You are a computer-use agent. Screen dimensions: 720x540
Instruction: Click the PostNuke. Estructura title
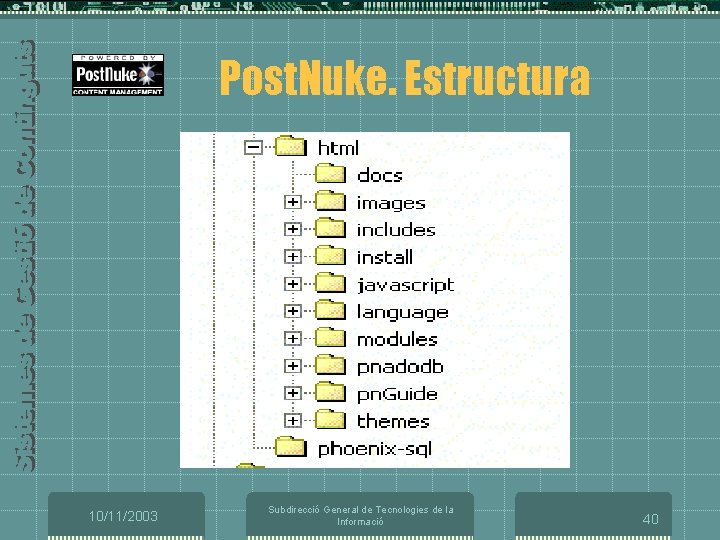pos(405,78)
